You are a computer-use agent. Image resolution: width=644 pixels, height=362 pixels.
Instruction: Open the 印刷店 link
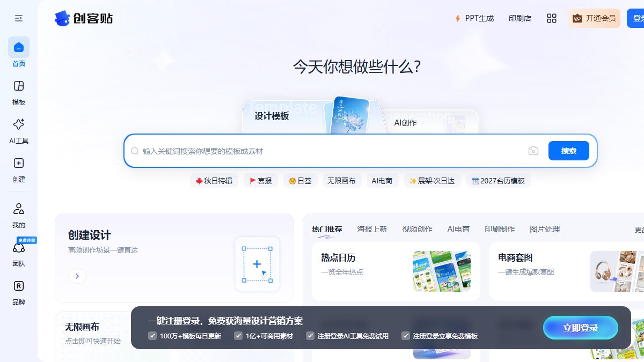pyautogui.click(x=519, y=18)
